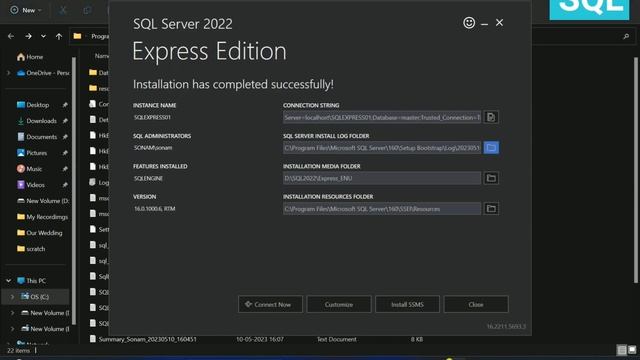The width and height of the screenshot is (640, 360).
Task: Expand the OneDrive tree node
Action: (9, 73)
